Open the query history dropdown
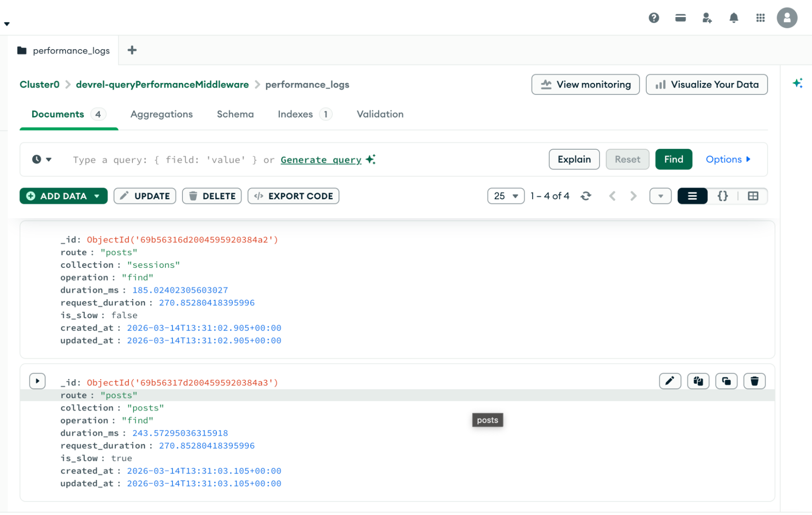Image resolution: width=812 pixels, height=515 pixels. point(42,159)
